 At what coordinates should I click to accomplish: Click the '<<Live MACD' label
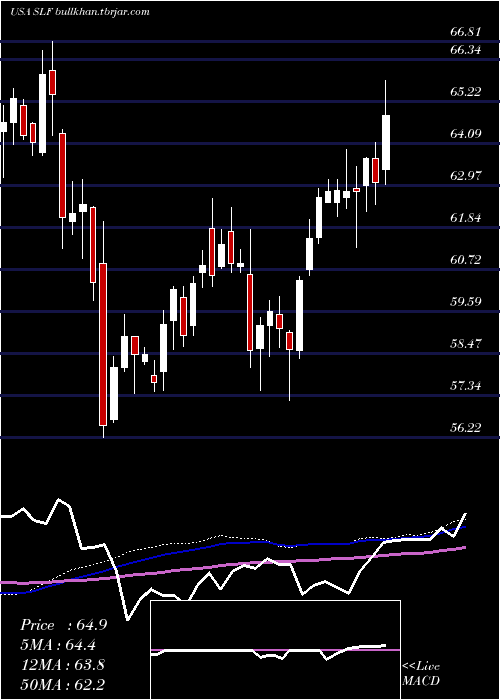point(421,674)
